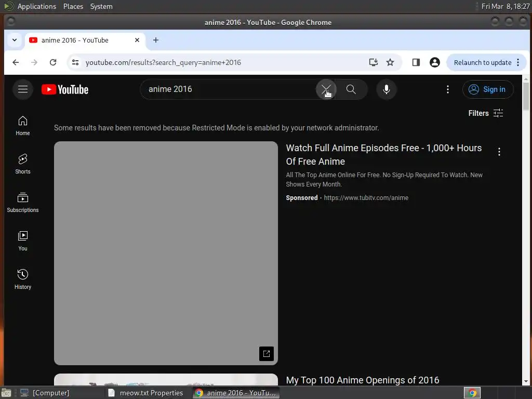Screen dimensions: 532x399
Task: Open second result video thumbnail
Action: coord(166,379)
